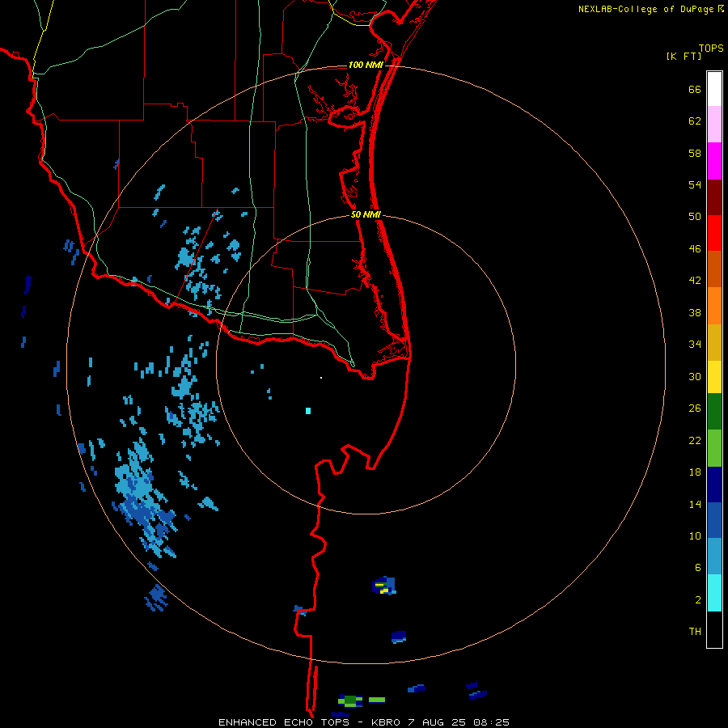Click the [K FT] units label

tap(684, 56)
